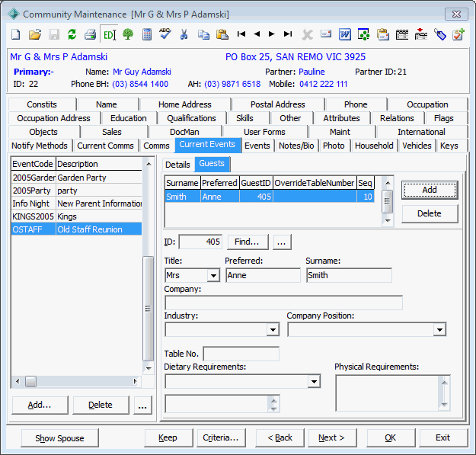Launch the Word document icon
The image size is (476, 455).
(345, 34)
